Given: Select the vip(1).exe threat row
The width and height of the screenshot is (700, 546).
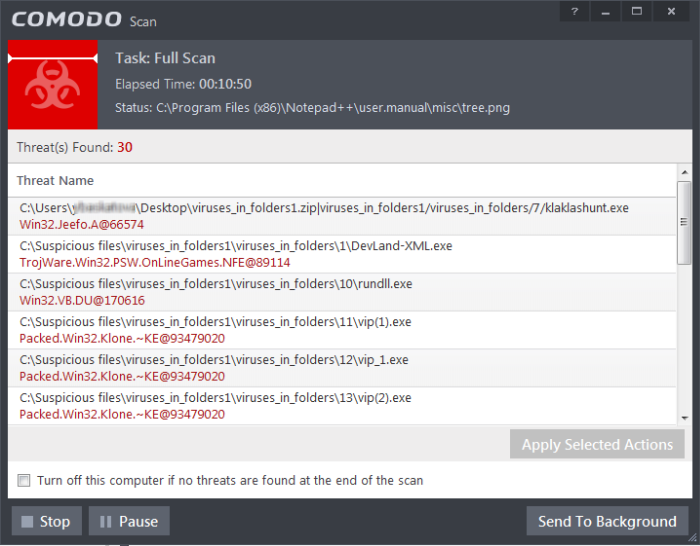Looking at the screenshot, I should (x=342, y=330).
